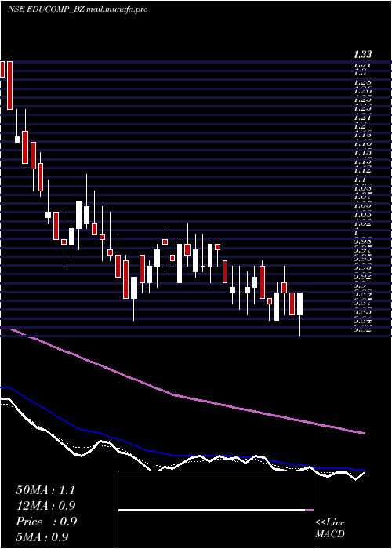Click the MACD indicator box

coord(216,510)
